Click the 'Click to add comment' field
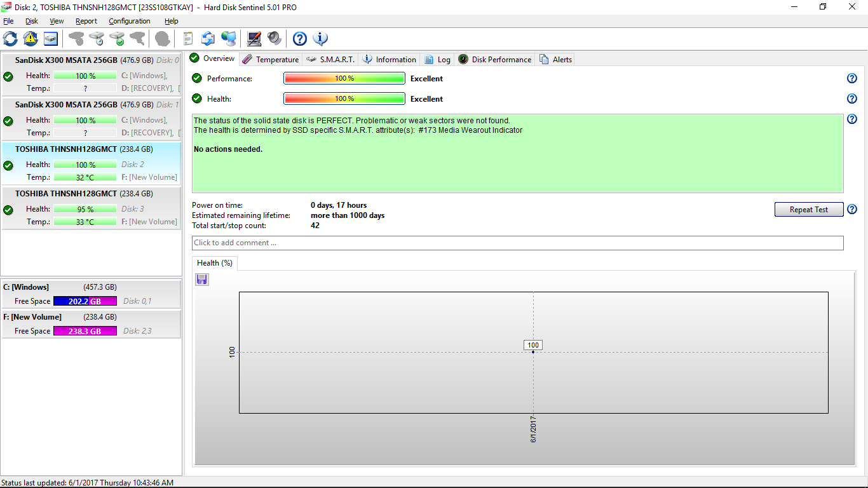The width and height of the screenshot is (868, 488). pos(517,243)
